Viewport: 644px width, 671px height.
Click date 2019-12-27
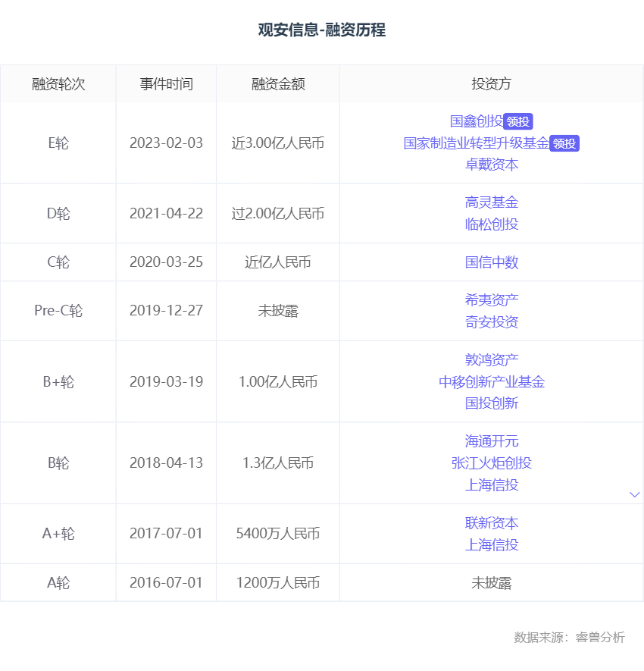tap(167, 310)
